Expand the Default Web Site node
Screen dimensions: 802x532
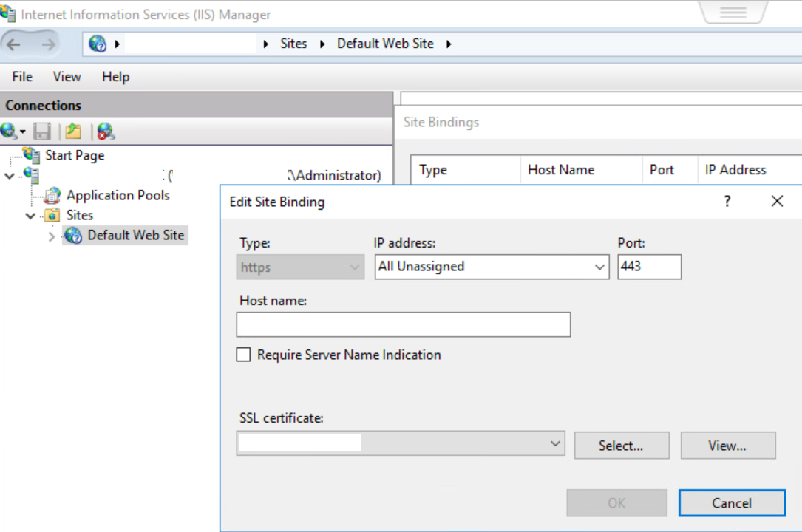[52, 236]
